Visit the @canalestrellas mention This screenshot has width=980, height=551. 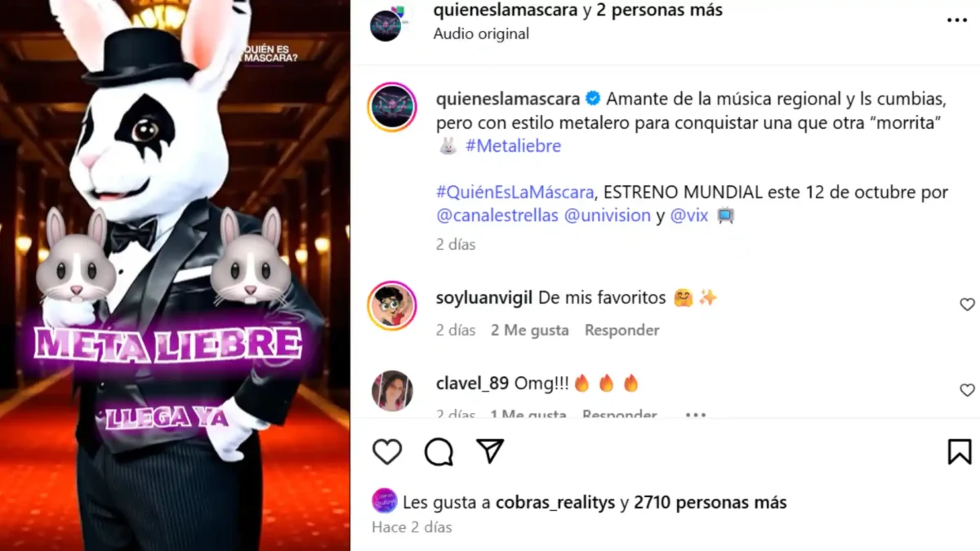(x=497, y=216)
